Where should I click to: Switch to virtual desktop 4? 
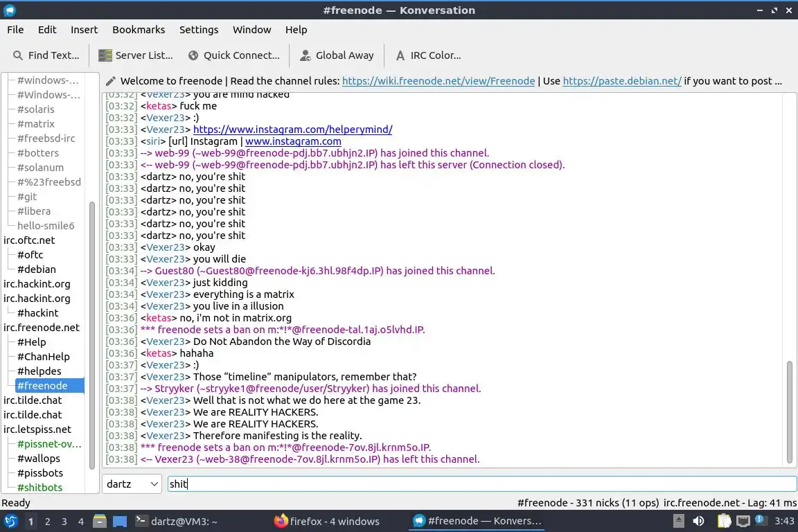pyautogui.click(x=81, y=522)
